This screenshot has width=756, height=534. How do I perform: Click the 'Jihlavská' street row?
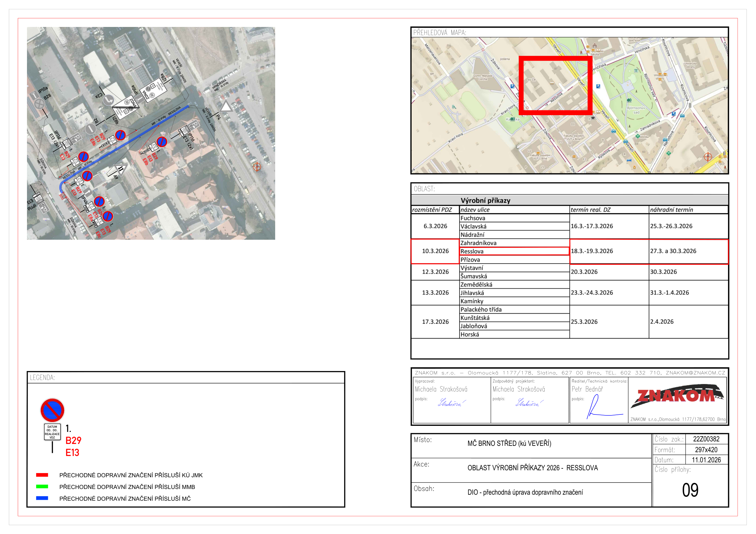[x=515, y=293]
